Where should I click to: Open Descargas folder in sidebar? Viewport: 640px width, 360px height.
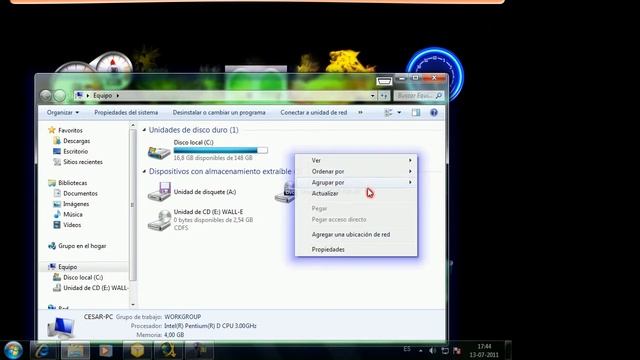pos(76,141)
